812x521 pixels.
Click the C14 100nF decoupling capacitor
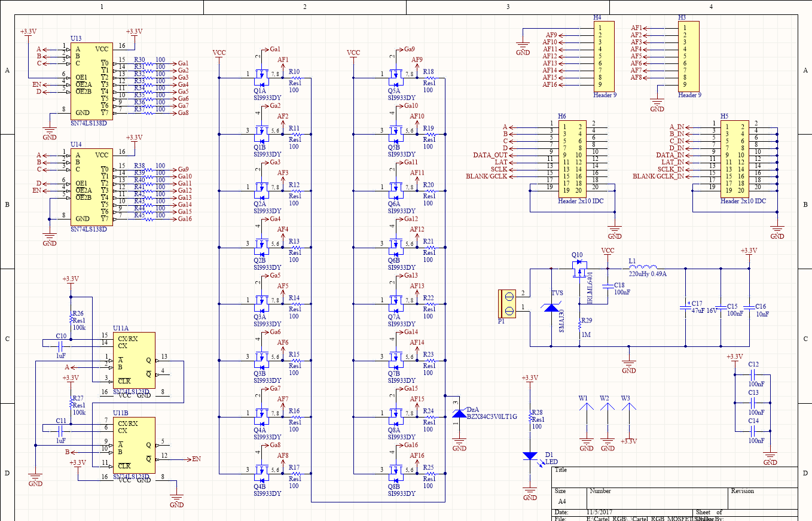[753, 431]
